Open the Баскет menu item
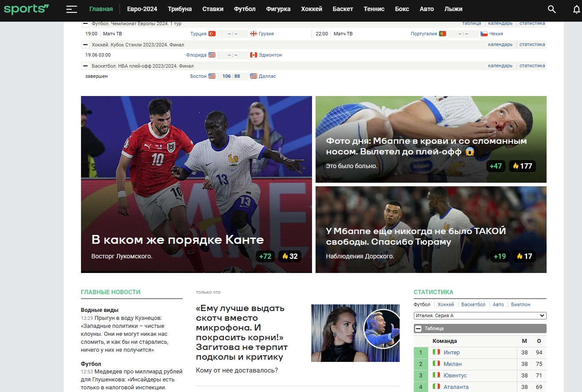 (x=343, y=9)
